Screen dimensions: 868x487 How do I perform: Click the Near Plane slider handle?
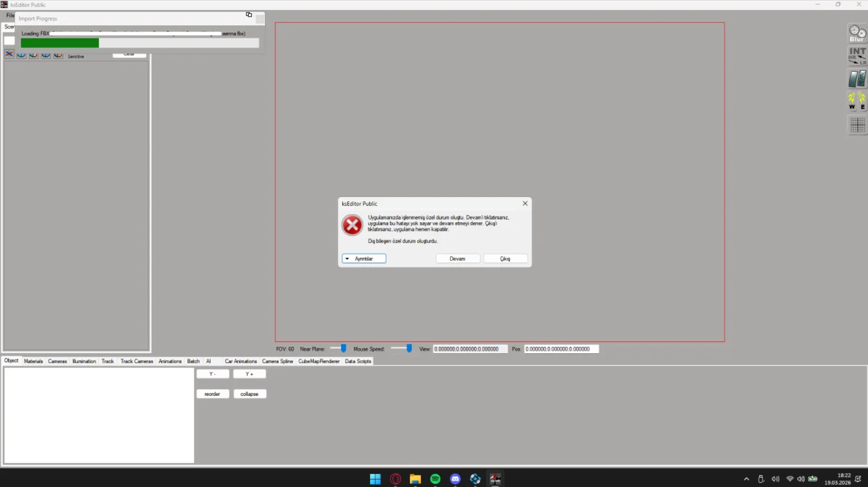[344, 349]
